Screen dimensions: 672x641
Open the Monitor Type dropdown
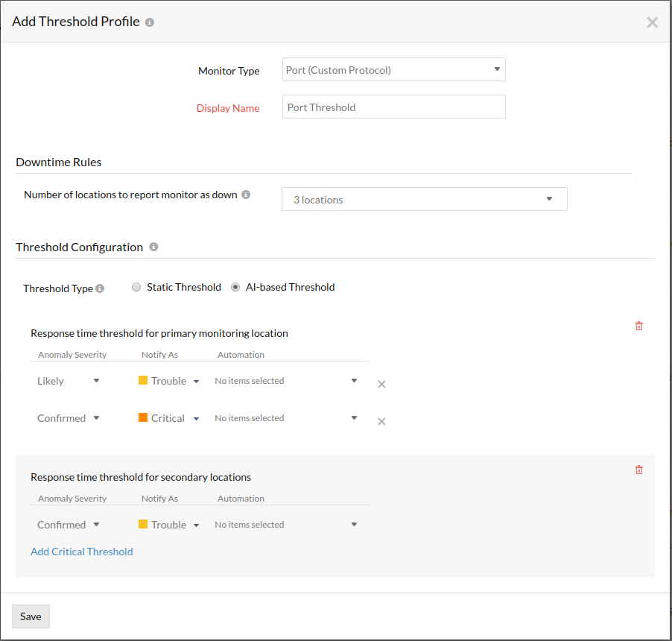[393, 70]
